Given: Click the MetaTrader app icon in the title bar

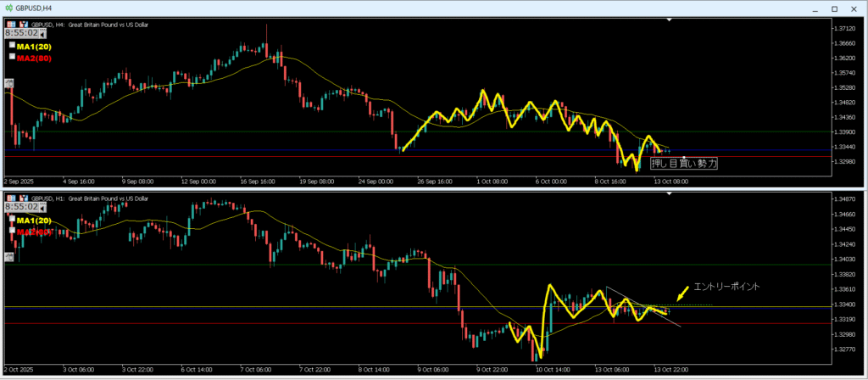Looking at the screenshot, I should click(x=8, y=8).
